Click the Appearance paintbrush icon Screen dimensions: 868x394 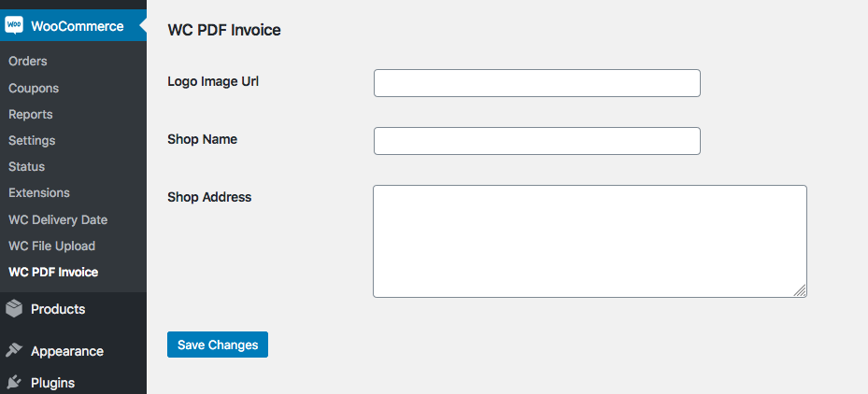coord(14,351)
